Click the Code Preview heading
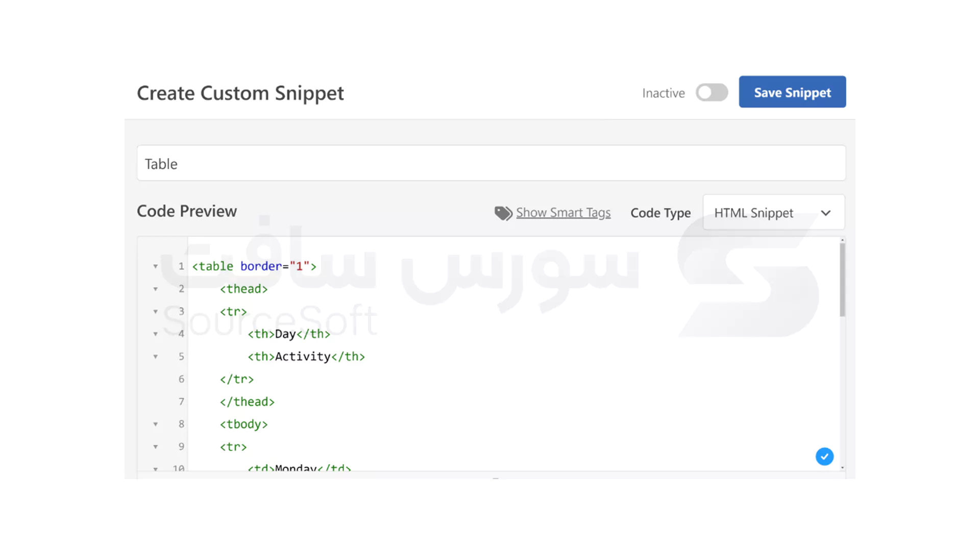Viewport: 980px width, 551px height. tap(187, 211)
